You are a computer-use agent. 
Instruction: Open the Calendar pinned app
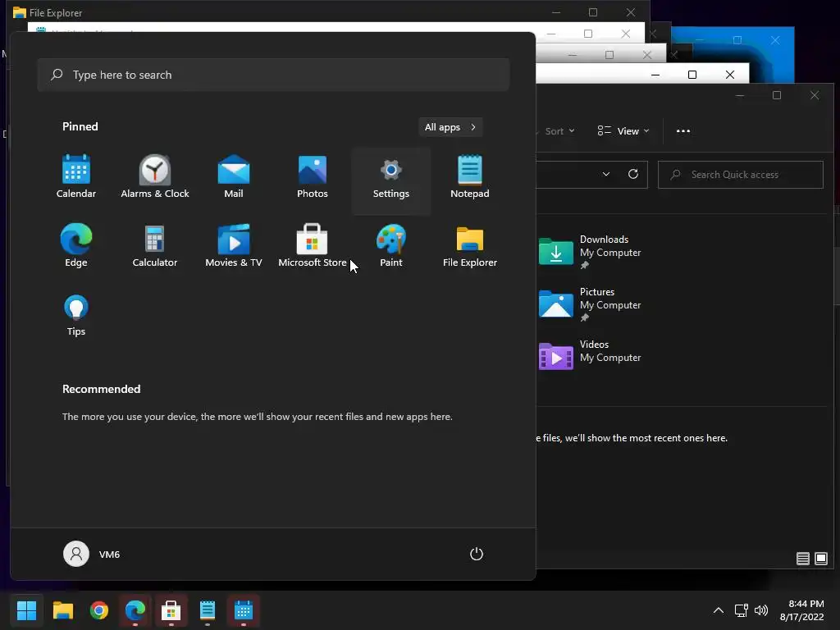76,177
